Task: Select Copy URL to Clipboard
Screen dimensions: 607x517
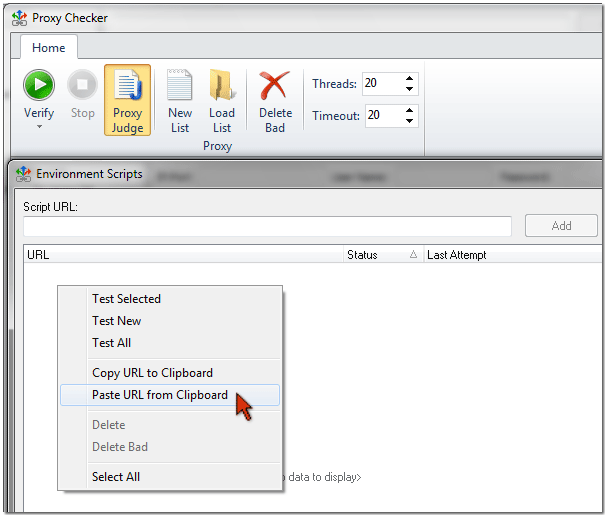Action: 170,373
